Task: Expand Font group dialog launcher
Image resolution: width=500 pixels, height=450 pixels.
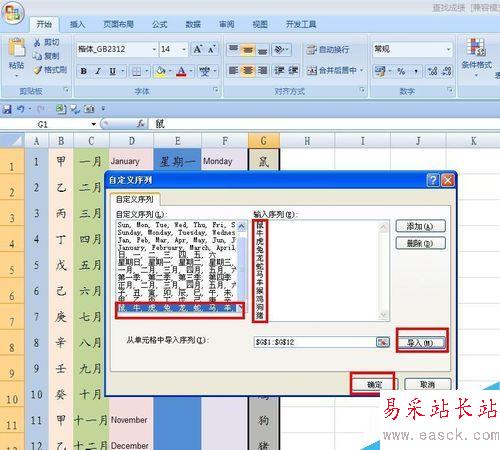Action: point(216,90)
